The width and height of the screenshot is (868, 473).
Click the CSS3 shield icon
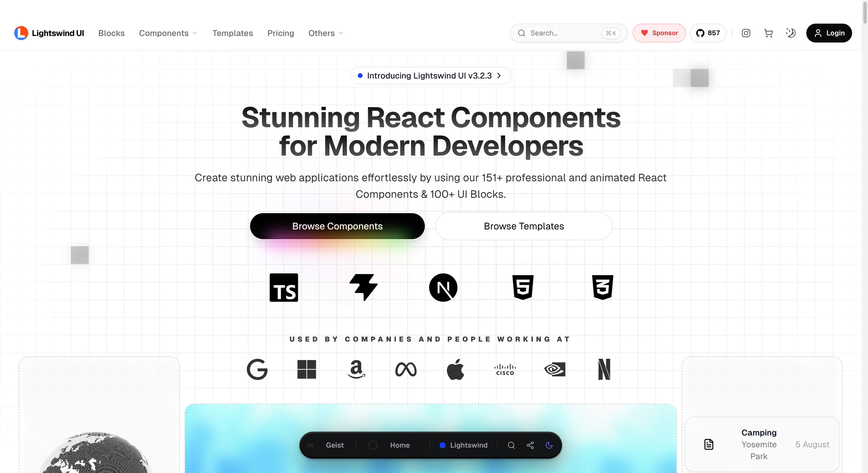(x=603, y=287)
